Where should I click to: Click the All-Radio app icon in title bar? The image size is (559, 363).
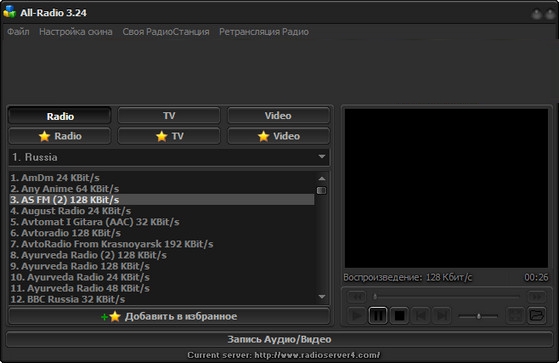pyautogui.click(x=10, y=12)
